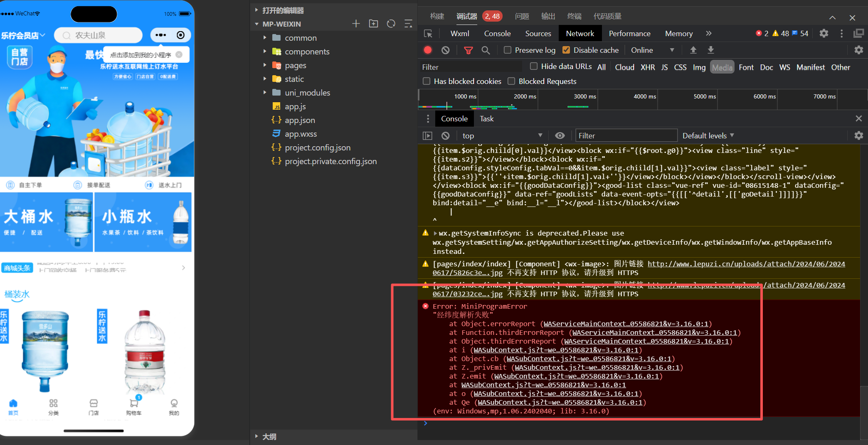This screenshot has height=445, width=868.
Task: Open the Online throttling dropdown
Action: [652, 50]
